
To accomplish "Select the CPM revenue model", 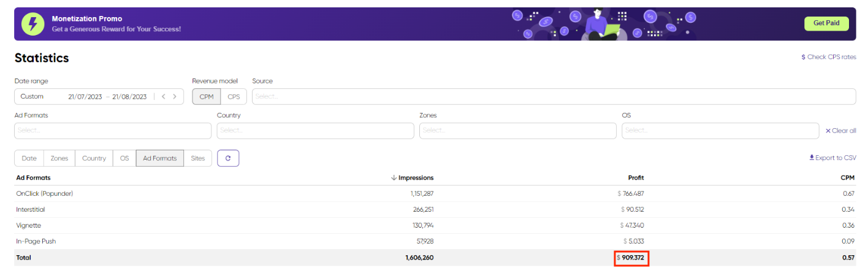I will point(207,97).
